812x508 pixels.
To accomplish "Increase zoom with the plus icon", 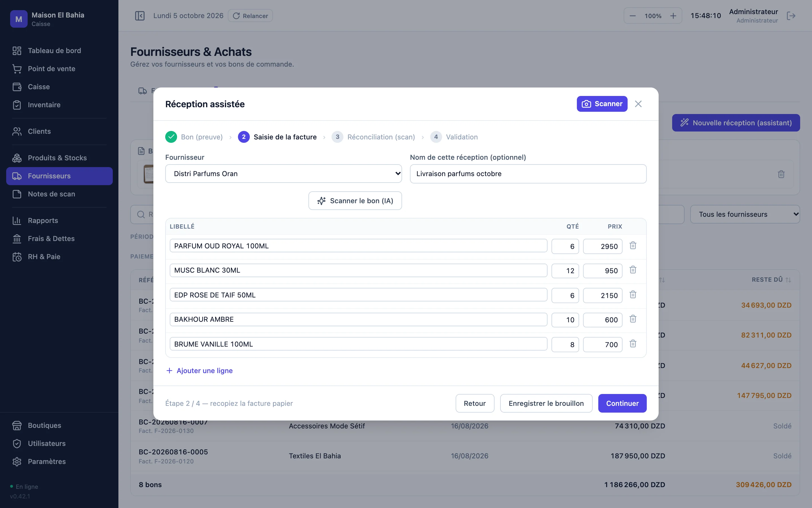I will point(673,16).
